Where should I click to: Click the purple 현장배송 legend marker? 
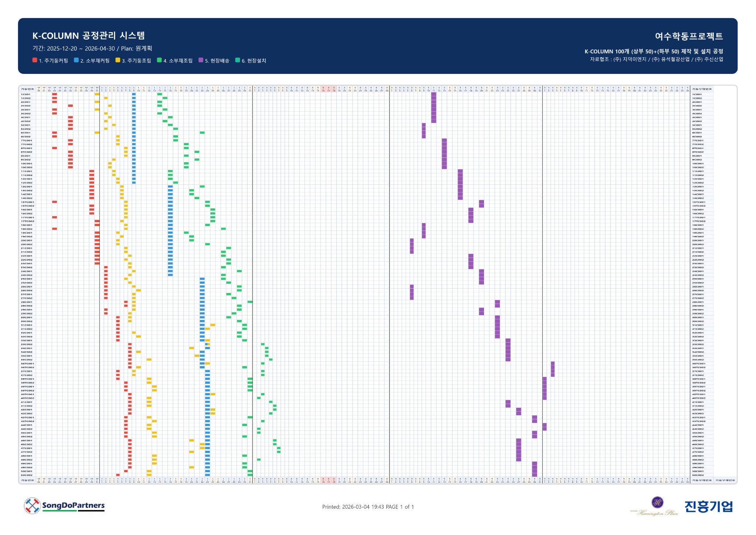(x=201, y=60)
